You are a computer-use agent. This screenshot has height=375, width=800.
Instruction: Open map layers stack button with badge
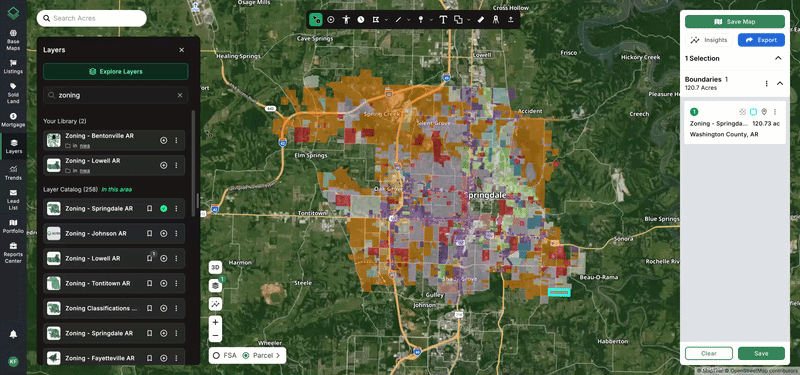tap(216, 286)
